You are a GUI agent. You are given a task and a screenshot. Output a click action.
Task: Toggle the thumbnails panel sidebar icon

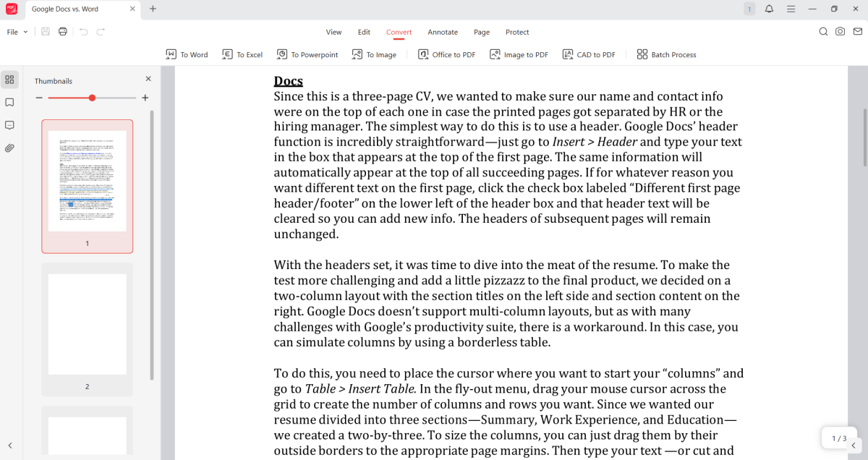click(x=9, y=80)
